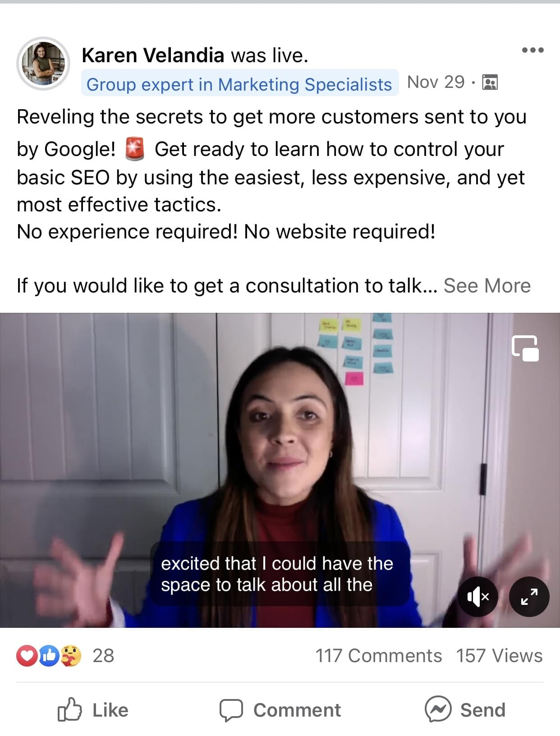
Task: Tap the Group expert in Marketing Specialists badge
Action: [239, 84]
